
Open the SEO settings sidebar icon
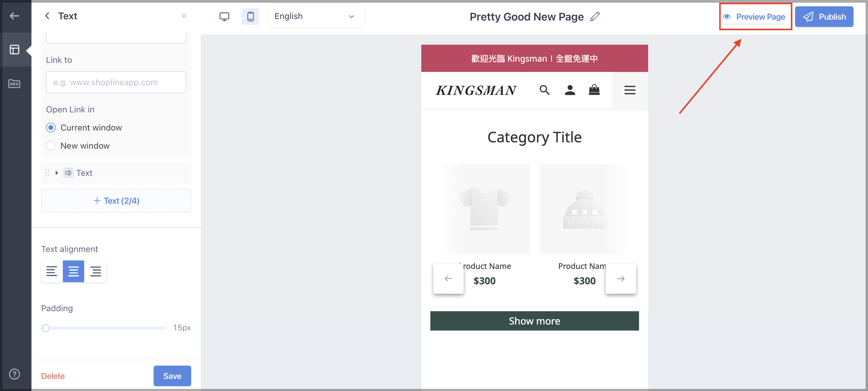[15, 83]
